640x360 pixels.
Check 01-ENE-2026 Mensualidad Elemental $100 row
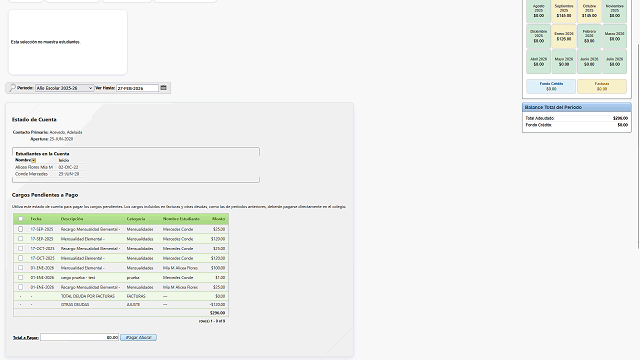pyautogui.click(x=20, y=268)
